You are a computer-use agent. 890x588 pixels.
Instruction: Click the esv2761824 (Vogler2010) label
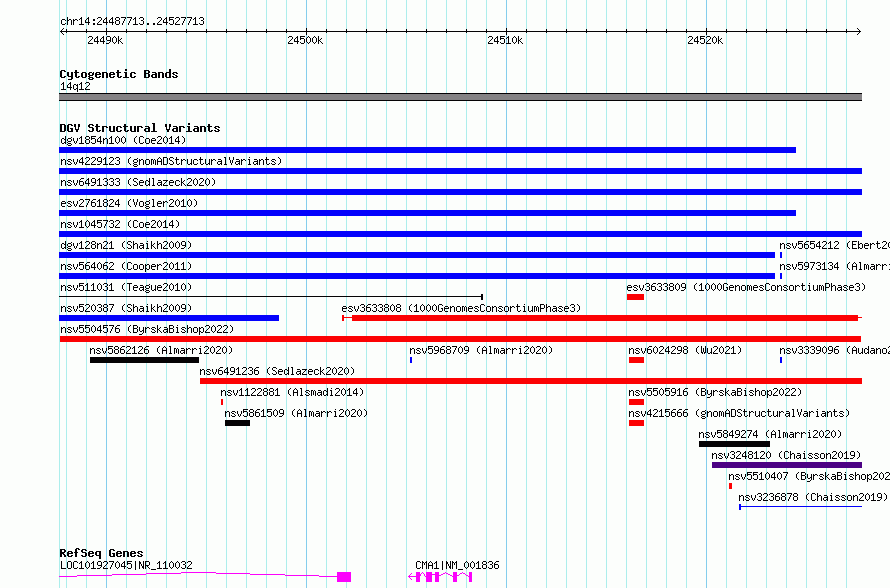coord(129,203)
